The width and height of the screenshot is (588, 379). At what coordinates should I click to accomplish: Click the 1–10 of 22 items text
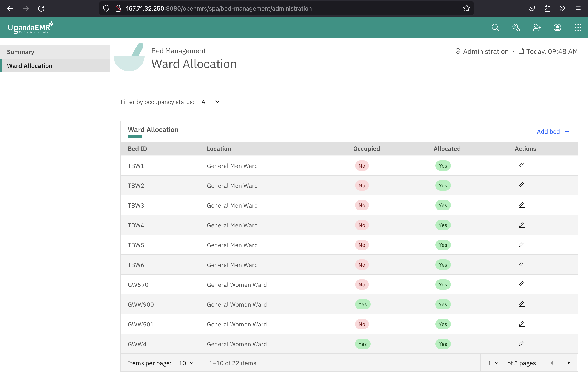point(232,363)
